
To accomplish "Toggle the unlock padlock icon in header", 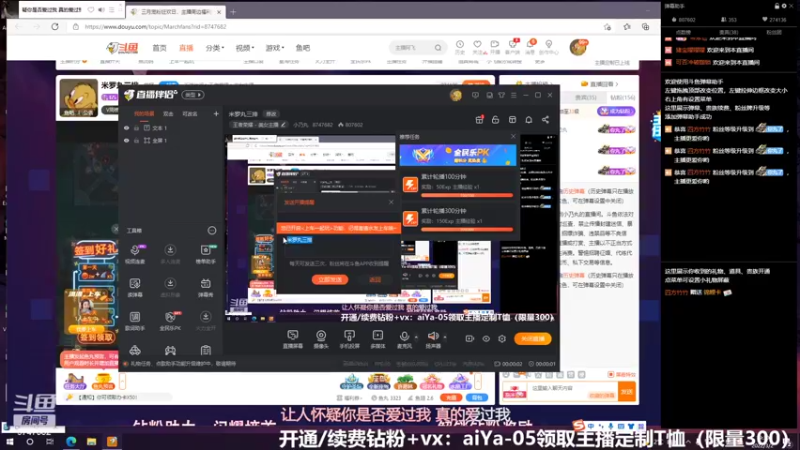I will pos(495,119).
